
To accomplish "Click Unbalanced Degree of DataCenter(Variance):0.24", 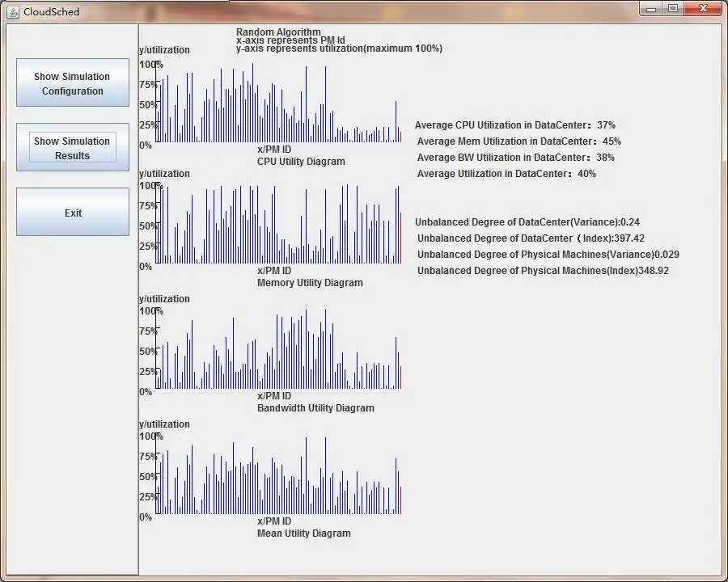I will tap(527, 221).
